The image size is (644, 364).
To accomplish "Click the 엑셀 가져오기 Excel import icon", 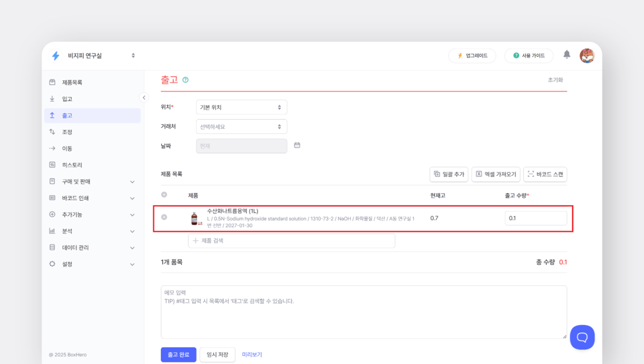I will coord(480,174).
